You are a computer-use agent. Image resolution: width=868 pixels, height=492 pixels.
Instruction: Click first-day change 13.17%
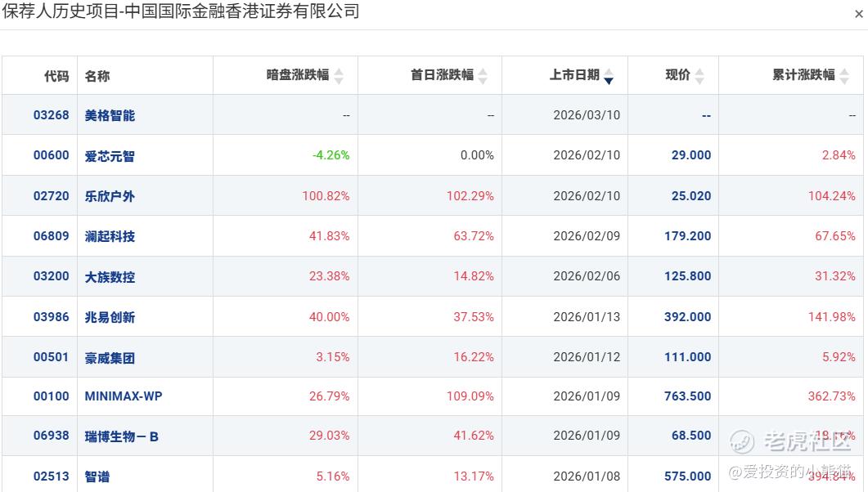pyautogui.click(x=474, y=476)
